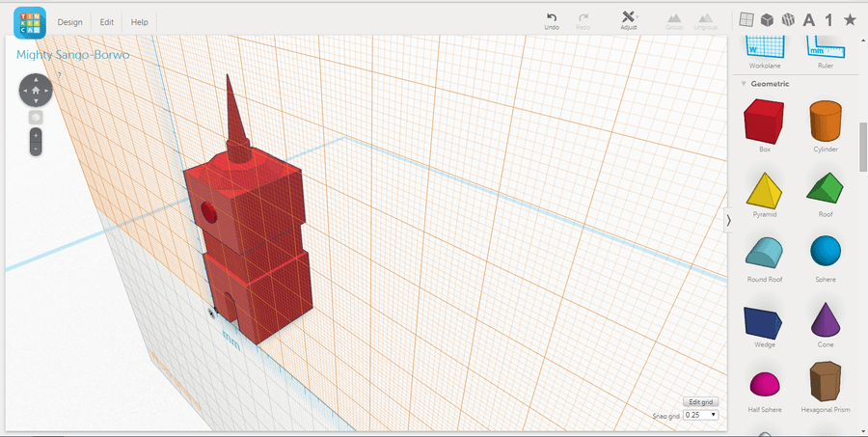Click the Ruler helper tool
This screenshot has width=868, height=437.
pos(825,48)
